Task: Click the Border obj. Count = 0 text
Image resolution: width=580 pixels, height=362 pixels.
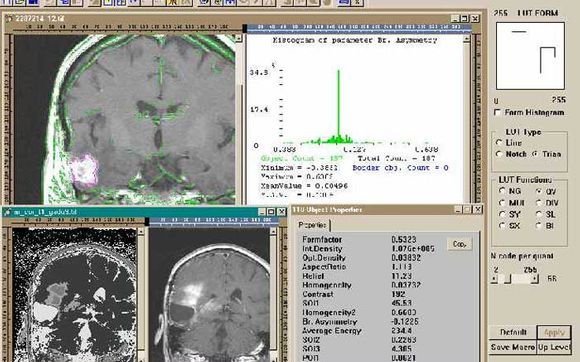Action: tap(400, 168)
